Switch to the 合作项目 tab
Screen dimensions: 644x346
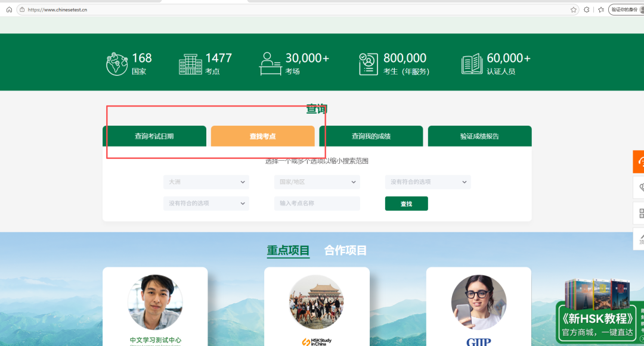345,251
